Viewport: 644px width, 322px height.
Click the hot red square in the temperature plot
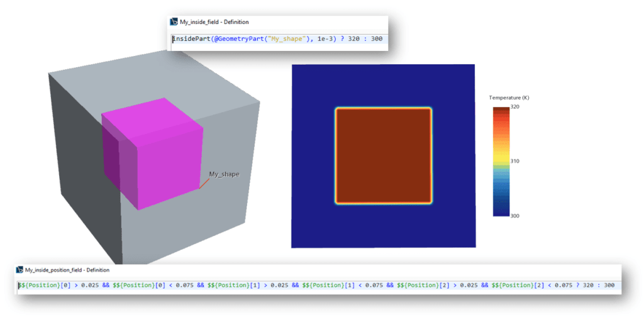(384, 155)
